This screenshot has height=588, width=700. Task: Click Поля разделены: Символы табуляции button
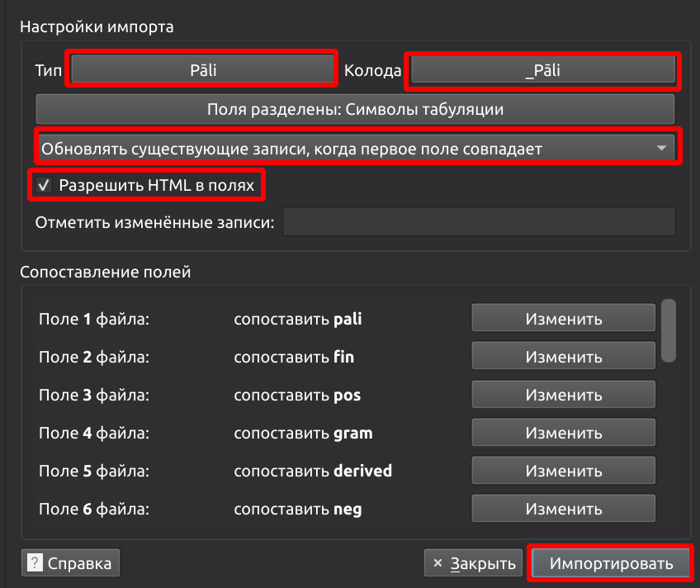coord(355,109)
